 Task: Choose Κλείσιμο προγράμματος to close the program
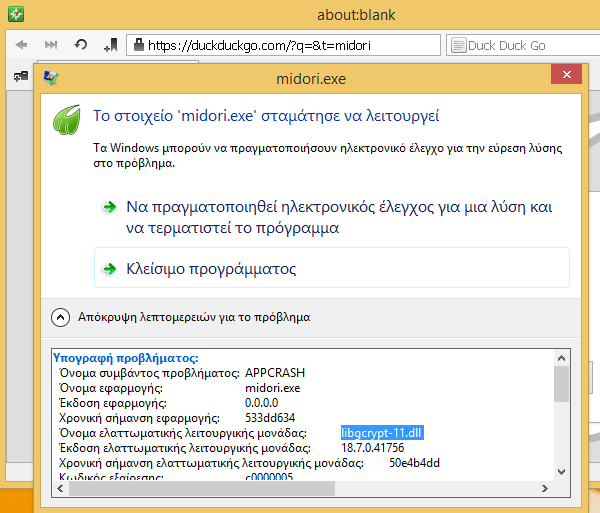pyautogui.click(x=332, y=267)
